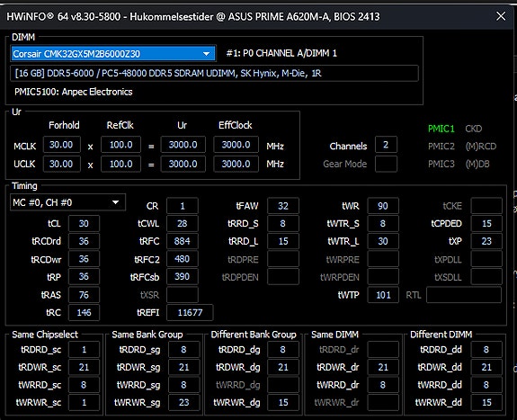
Task: Click the Channels value field
Action: (386, 145)
